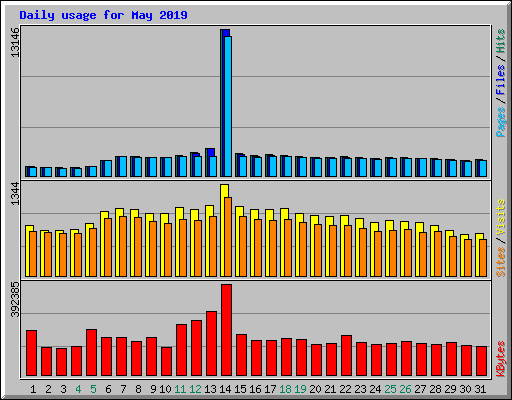The image size is (512, 400).
Task: Click day 10 on the x-axis
Action: point(165,389)
